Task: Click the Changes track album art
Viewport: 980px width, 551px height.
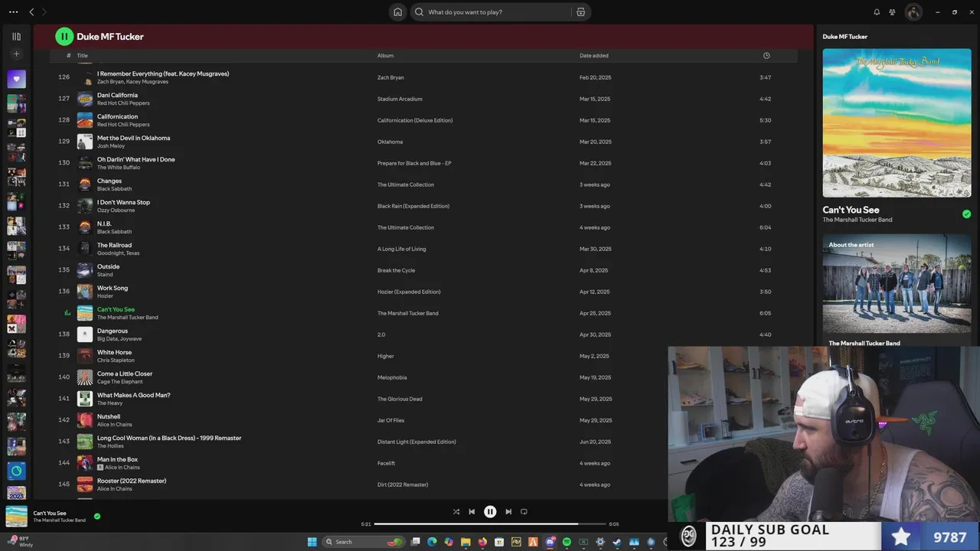Action: 85,184
